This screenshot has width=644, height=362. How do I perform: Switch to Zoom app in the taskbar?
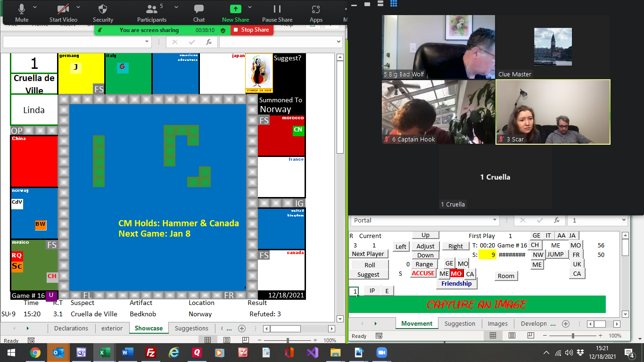coord(381,353)
